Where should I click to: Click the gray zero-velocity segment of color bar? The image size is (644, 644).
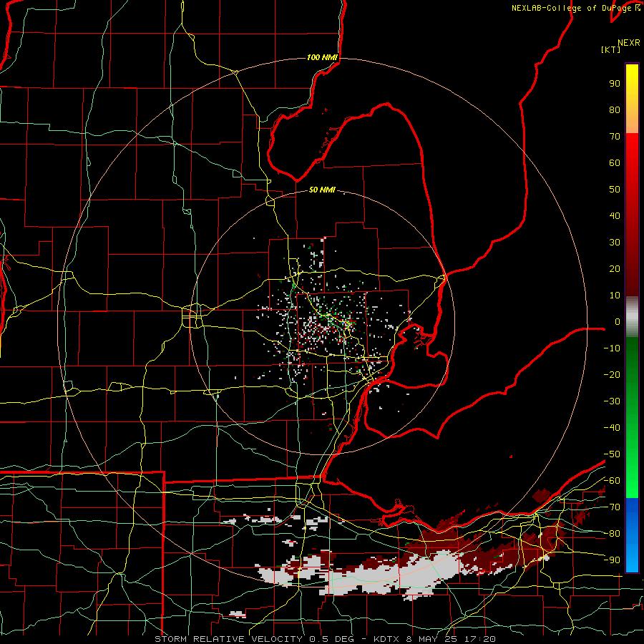(632, 317)
